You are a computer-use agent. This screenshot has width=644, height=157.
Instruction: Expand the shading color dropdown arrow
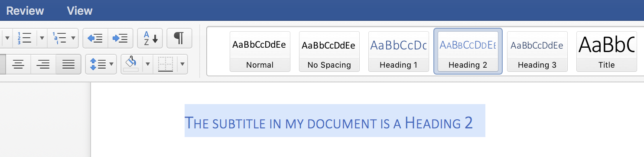pyautogui.click(x=148, y=65)
